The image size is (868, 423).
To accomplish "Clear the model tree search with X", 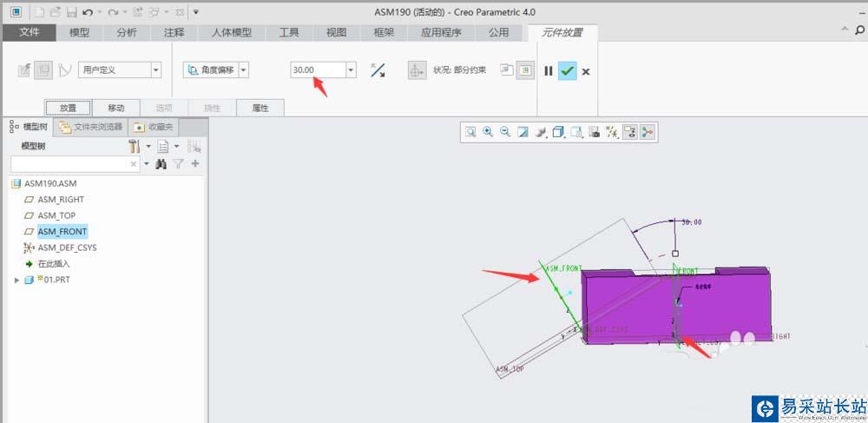I will coord(134,164).
